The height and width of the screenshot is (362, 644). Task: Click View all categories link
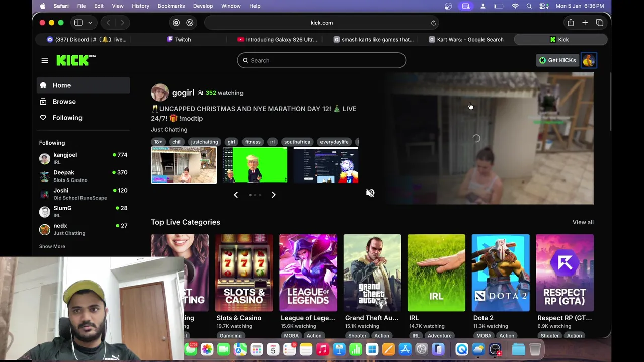point(583,222)
